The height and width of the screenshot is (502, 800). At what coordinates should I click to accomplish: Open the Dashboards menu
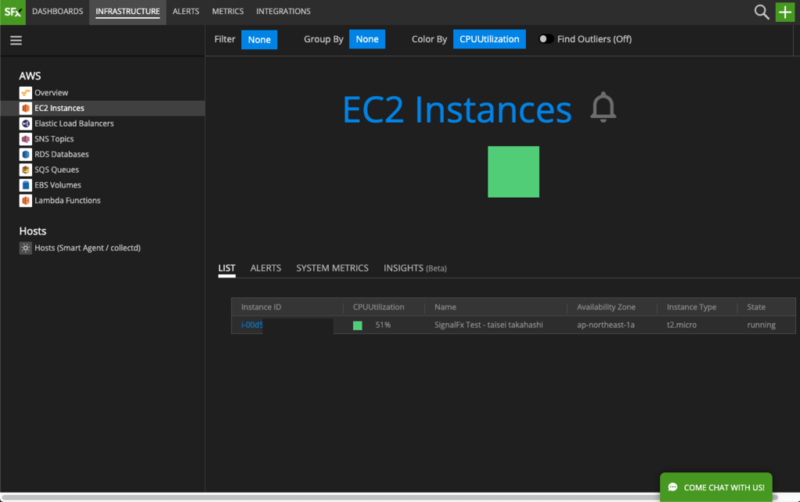(x=57, y=11)
